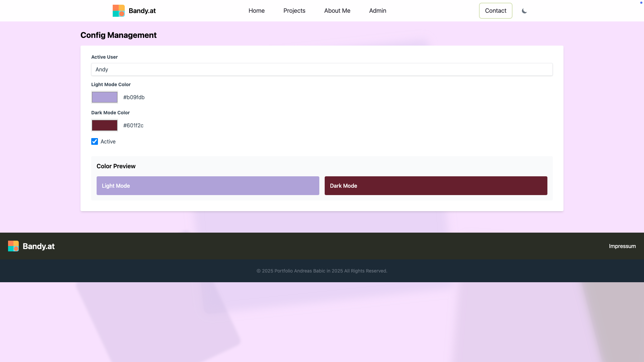Viewport: 644px width, 362px height.
Task: Open the Admin section
Action: tap(378, 11)
